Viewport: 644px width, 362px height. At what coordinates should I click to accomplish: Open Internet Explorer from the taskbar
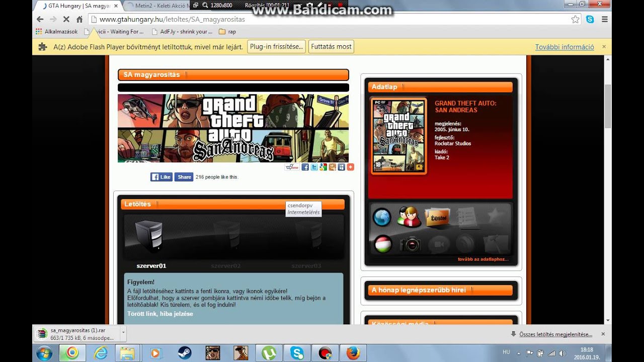(101, 353)
